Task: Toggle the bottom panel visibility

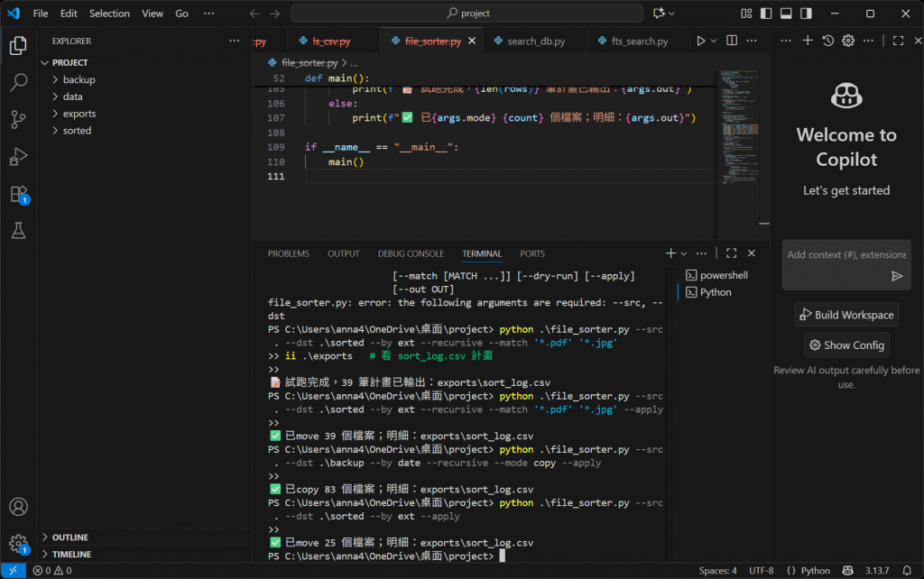Action: pos(785,14)
